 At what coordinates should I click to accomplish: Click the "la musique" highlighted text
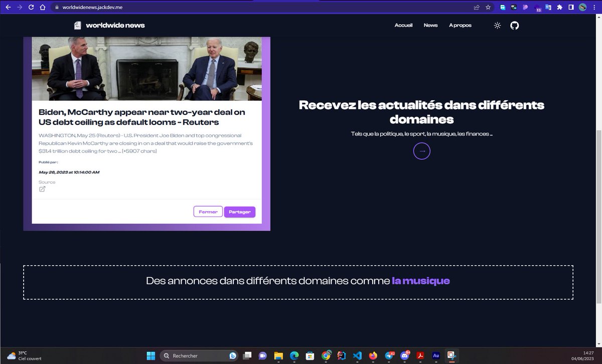tap(421, 281)
